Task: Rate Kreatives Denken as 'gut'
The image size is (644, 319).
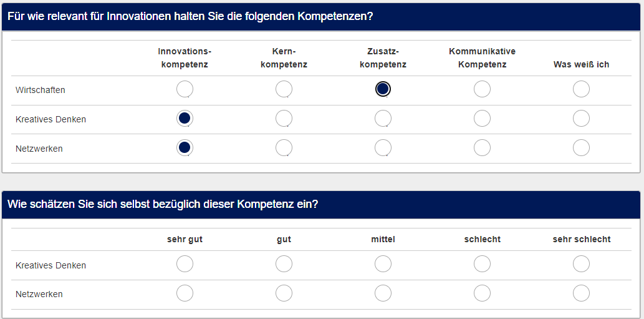Action: pyautogui.click(x=284, y=264)
